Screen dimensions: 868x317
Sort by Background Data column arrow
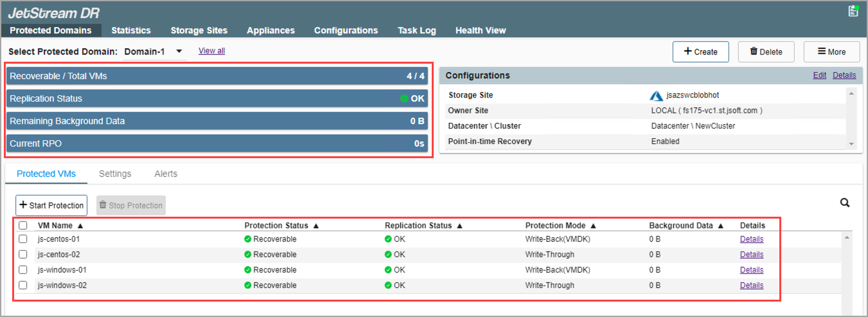click(721, 226)
